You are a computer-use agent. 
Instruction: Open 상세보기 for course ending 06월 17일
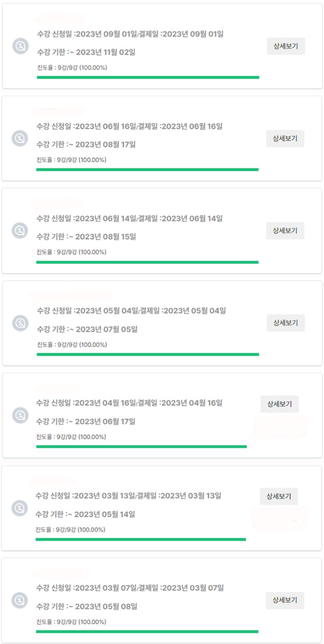click(x=279, y=404)
